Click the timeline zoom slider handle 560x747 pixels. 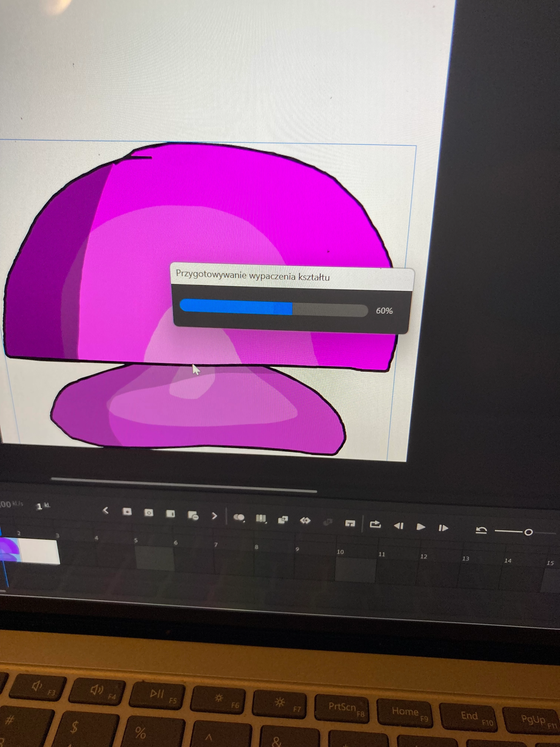point(528,532)
